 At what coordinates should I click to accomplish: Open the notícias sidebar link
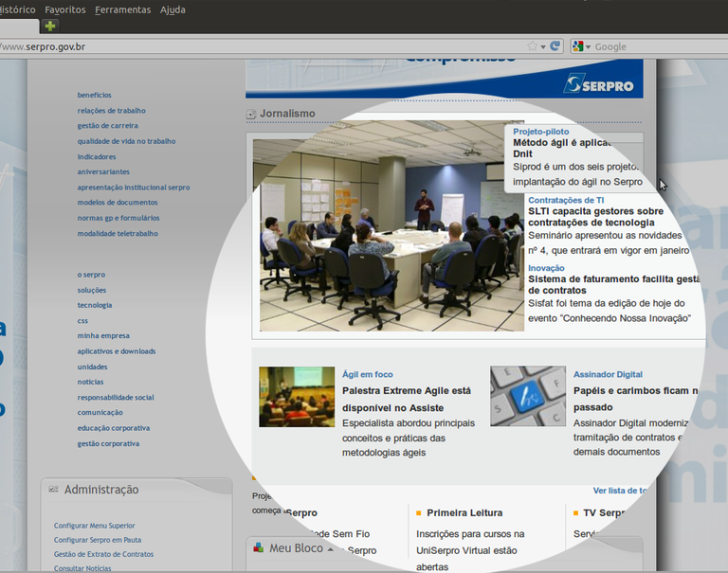tap(91, 382)
